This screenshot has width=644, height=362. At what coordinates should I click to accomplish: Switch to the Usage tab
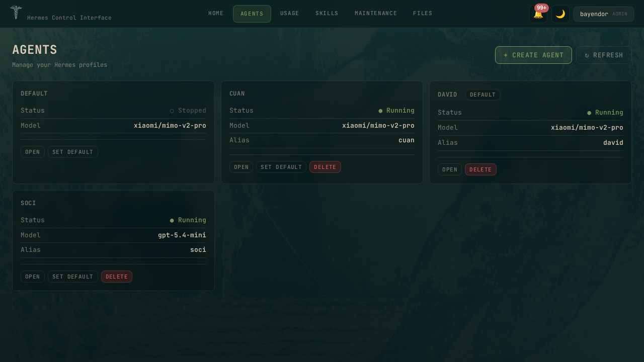click(290, 14)
